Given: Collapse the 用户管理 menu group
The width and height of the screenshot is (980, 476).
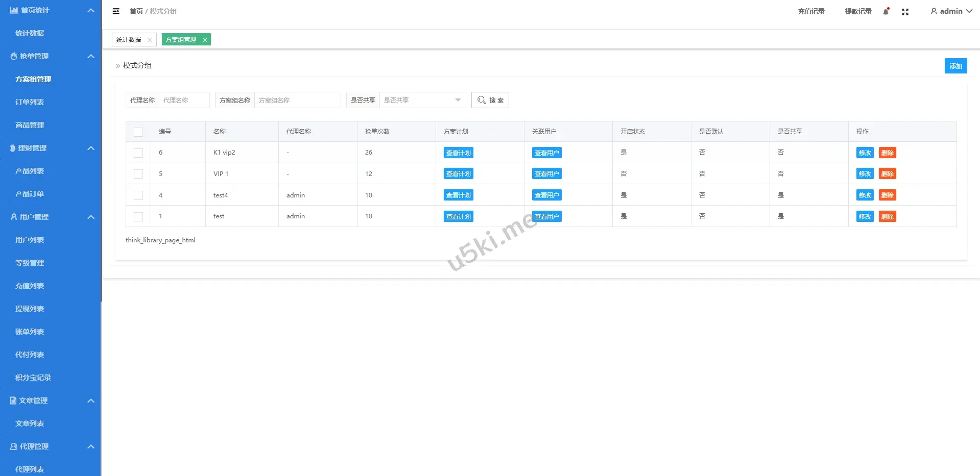Looking at the screenshot, I should point(91,217).
